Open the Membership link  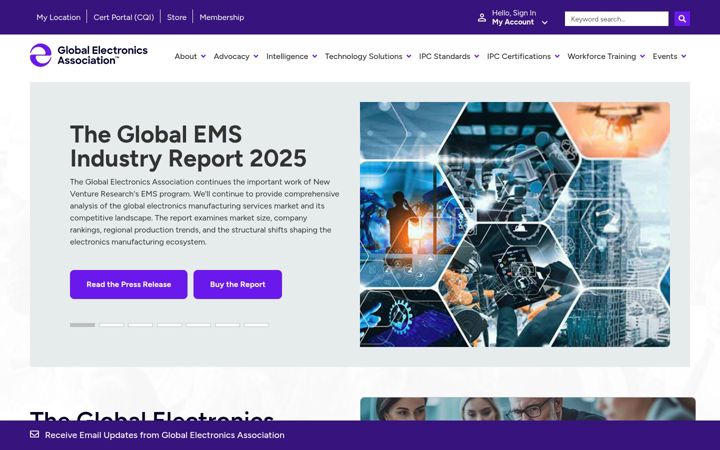[222, 17]
